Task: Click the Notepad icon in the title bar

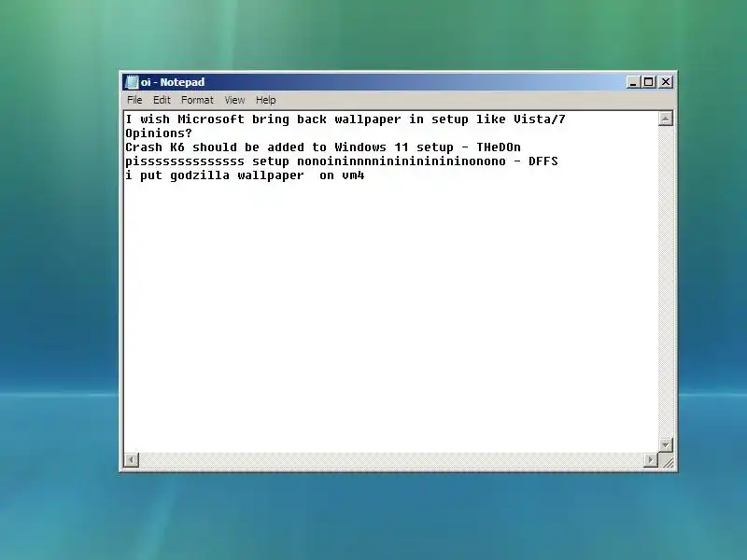Action: [x=132, y=82]
